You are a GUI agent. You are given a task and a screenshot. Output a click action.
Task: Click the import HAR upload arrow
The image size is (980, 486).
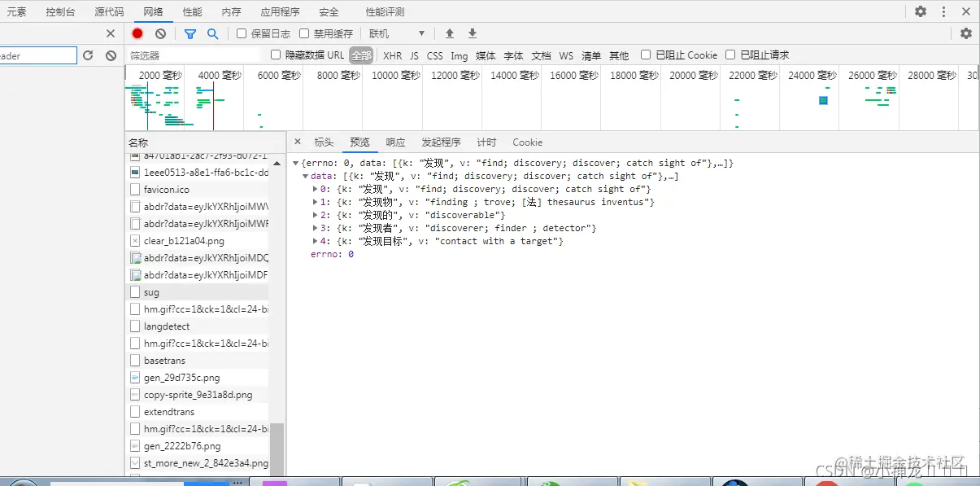(450, 33)
